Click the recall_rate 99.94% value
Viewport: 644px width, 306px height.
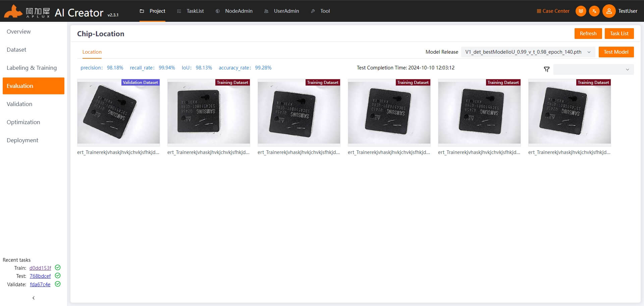167,68
